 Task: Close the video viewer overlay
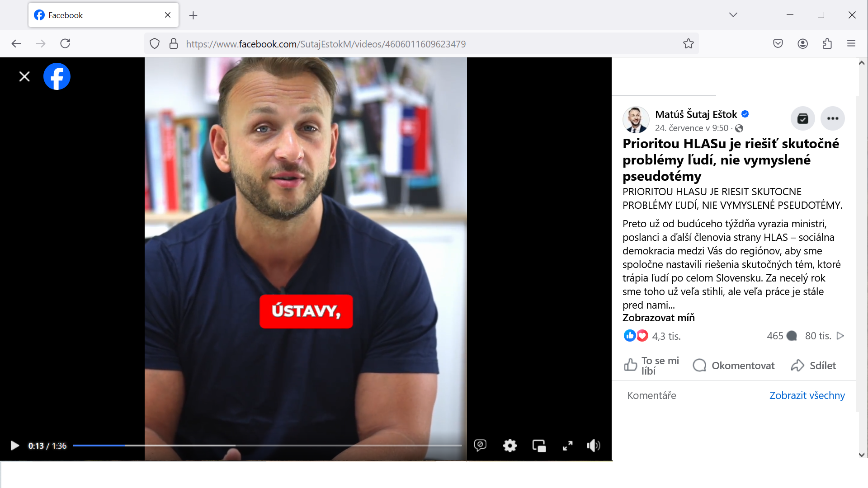[x=24, y=76]
